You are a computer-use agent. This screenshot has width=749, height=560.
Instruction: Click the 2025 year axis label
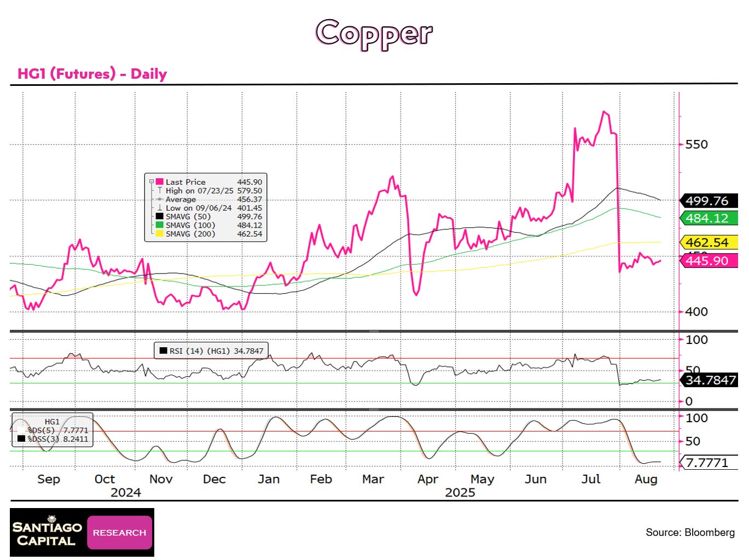460,493
